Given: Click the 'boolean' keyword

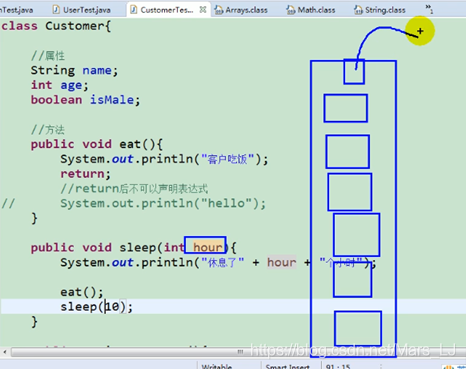Looking at the screenshot, I should (56, 100).
